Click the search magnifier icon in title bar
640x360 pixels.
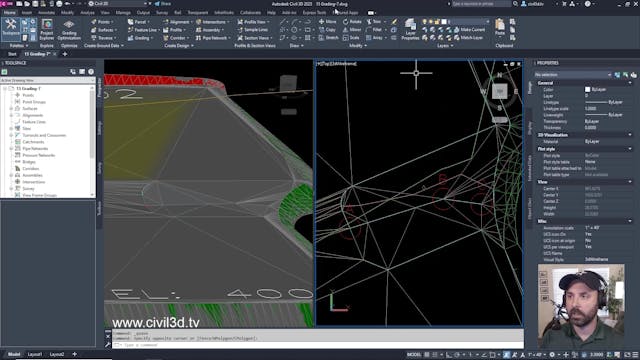click(516, 4)
